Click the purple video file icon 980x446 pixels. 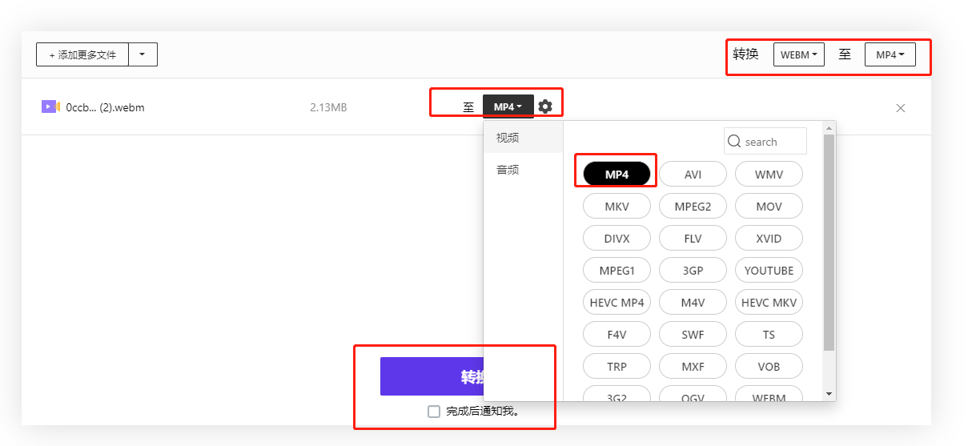(50, 106)
